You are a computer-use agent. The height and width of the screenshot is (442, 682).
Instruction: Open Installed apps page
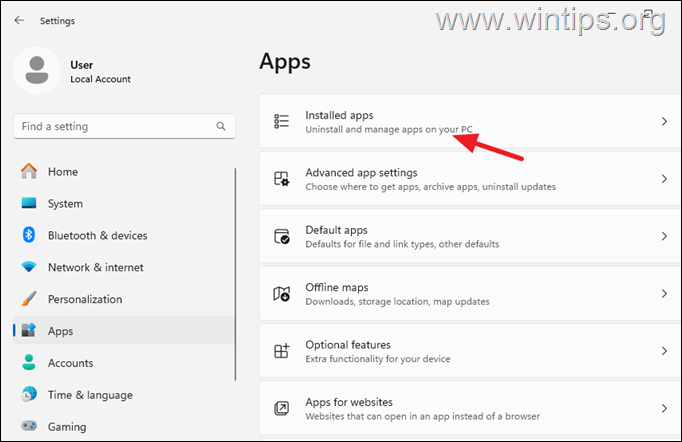pyautogui.click(x=470, y=121)
